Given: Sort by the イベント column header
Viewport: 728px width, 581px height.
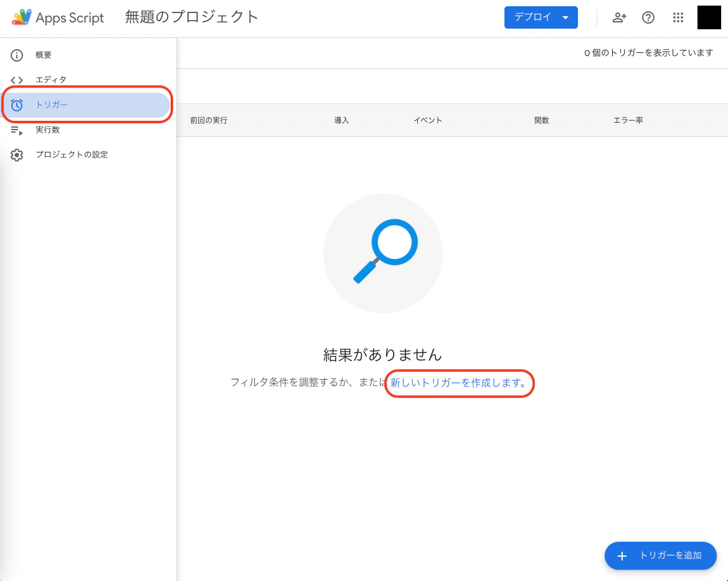Looking at the screenshot, I should tap(428, 120).
